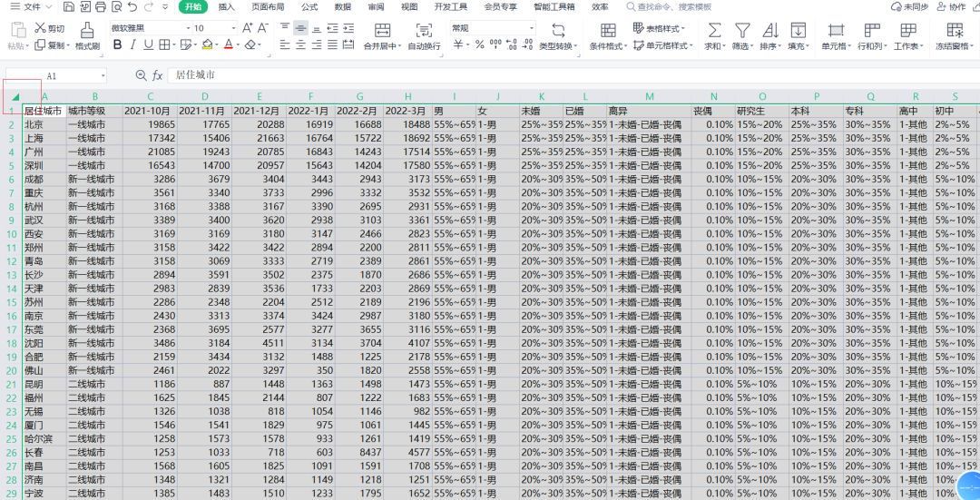This screenshot has height=500, width=980.
Task: Switch to the 插入 (Insert) tab
Action: point(226,6)
